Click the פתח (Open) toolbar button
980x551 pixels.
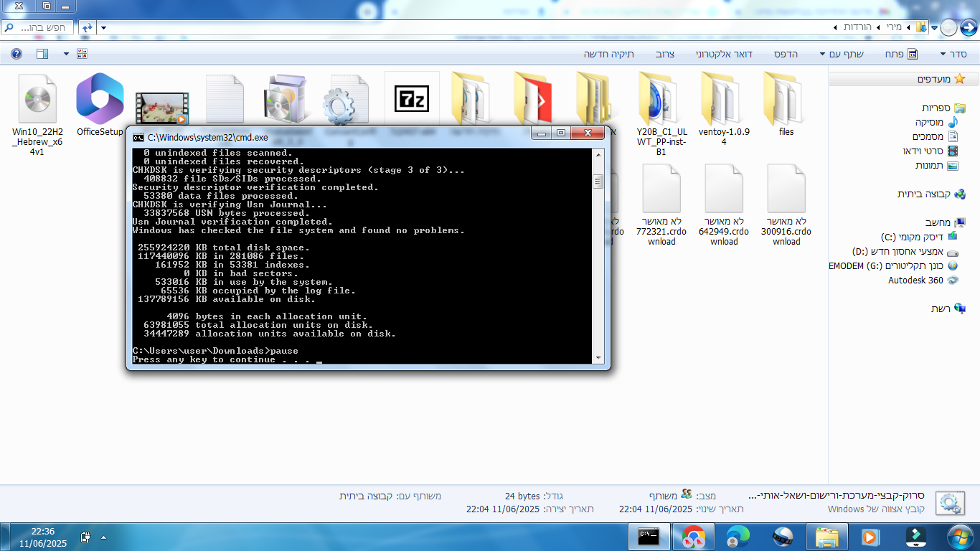pos(900,54)
